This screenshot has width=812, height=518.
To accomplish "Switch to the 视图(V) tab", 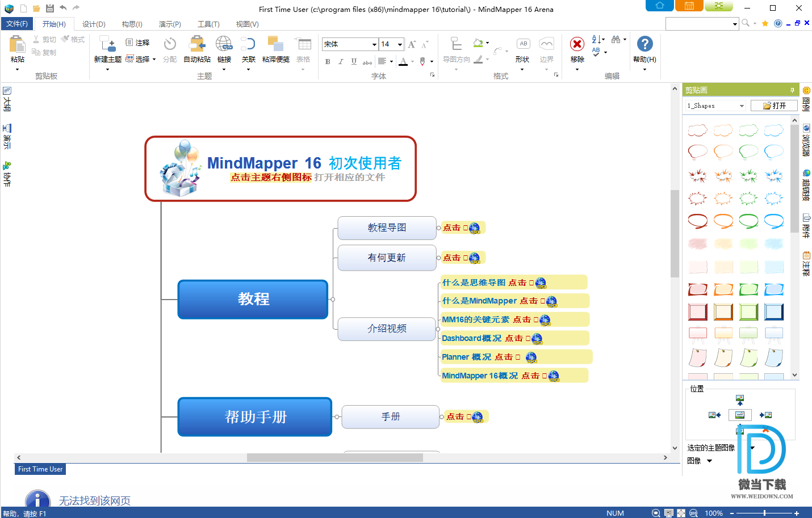I will (247, 24).
